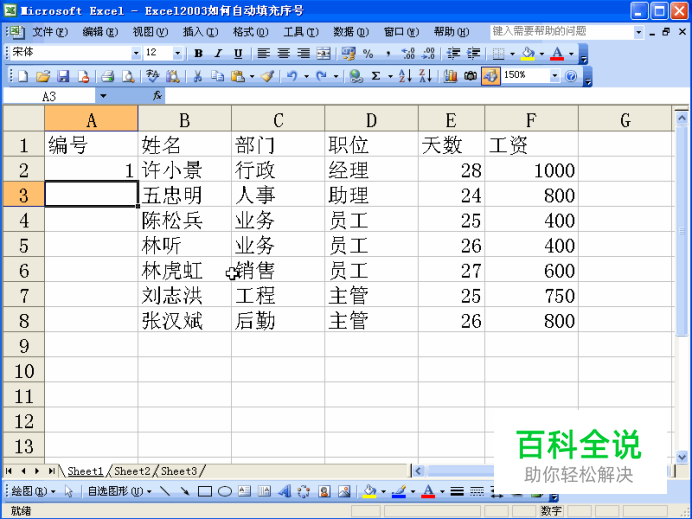Apply blue Line Color in drawing toolbar
The height and width of the screenshot is (519, 692).
pyautogui.click(x=399, y=491)
